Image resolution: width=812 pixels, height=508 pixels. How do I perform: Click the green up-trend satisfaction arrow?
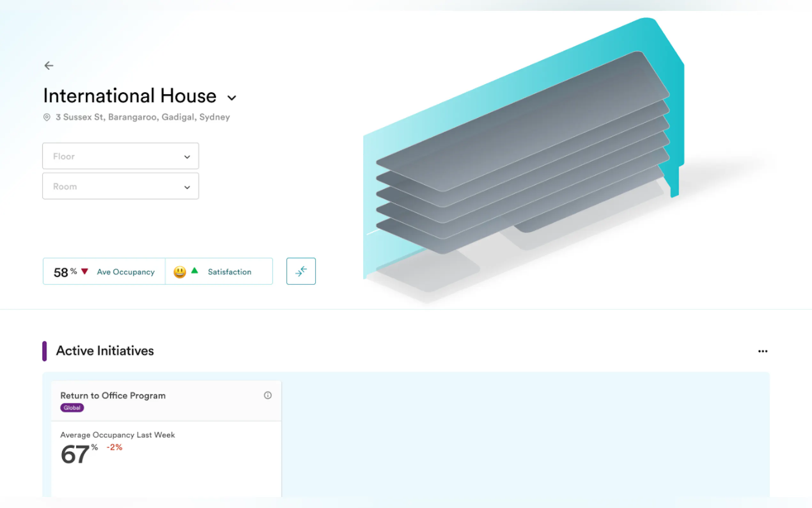[195, 270]
